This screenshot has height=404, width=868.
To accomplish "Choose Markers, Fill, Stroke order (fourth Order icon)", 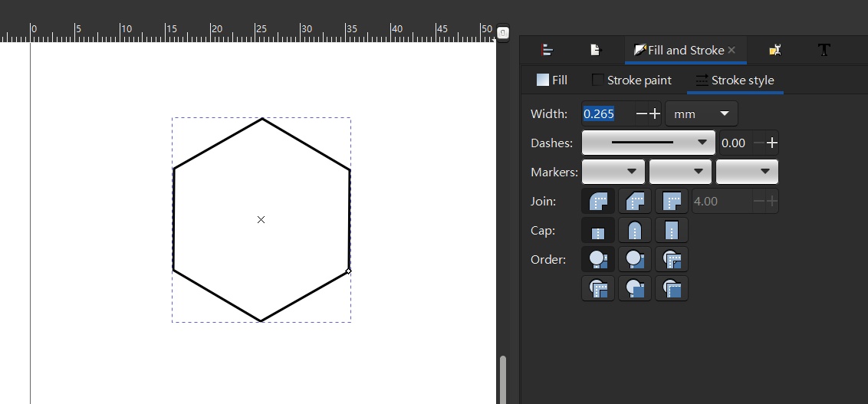I will pos(598,288).
